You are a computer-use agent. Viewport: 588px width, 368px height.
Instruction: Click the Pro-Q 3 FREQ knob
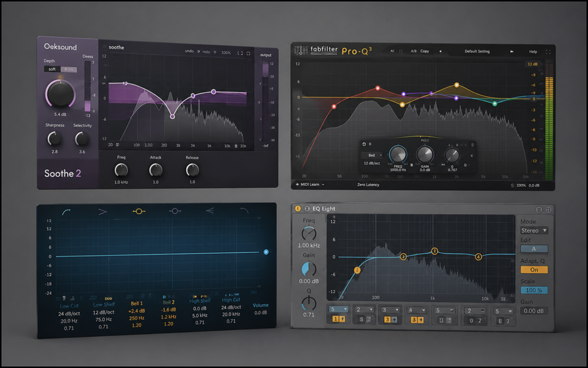click(x=398, y=154)
